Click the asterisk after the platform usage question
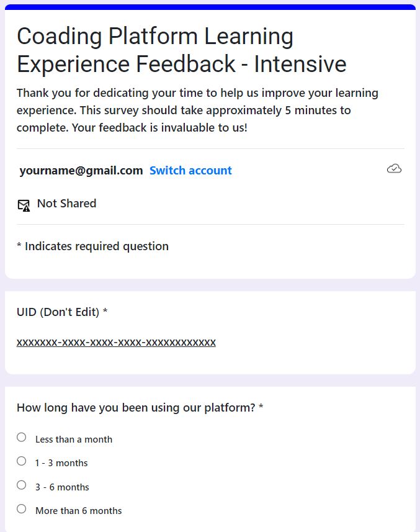This screenshot has height=532, width=420. (x=261, y=408)
